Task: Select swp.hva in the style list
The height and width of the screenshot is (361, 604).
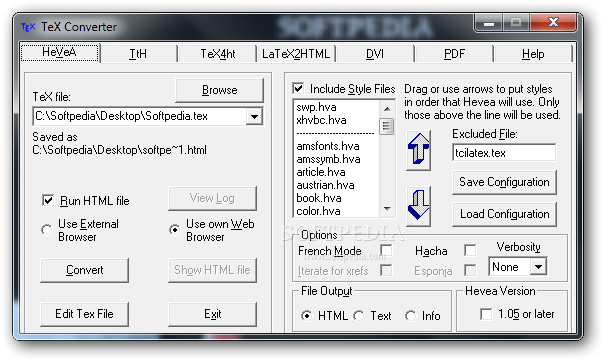Action: coord(316,107)
